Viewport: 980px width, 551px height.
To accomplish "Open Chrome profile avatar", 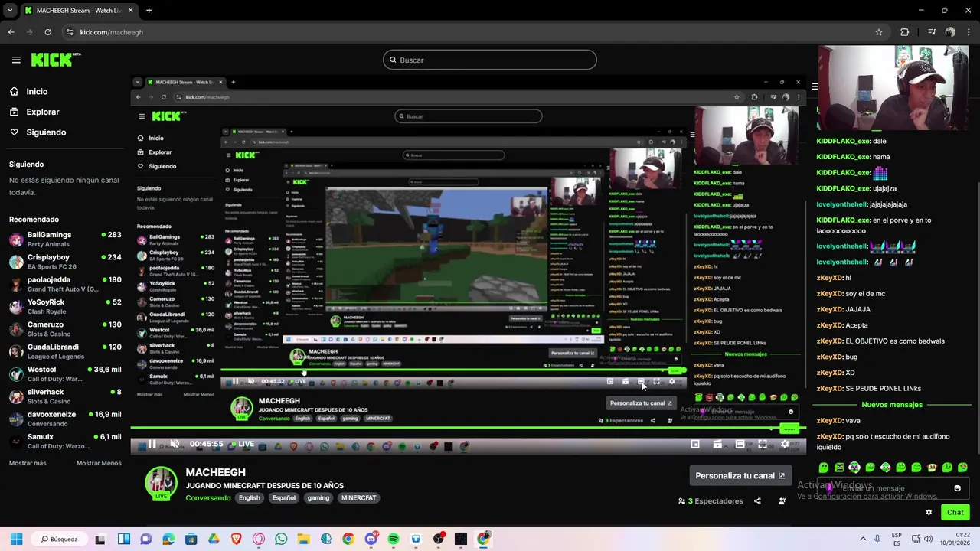I will (x=950, y=32).
